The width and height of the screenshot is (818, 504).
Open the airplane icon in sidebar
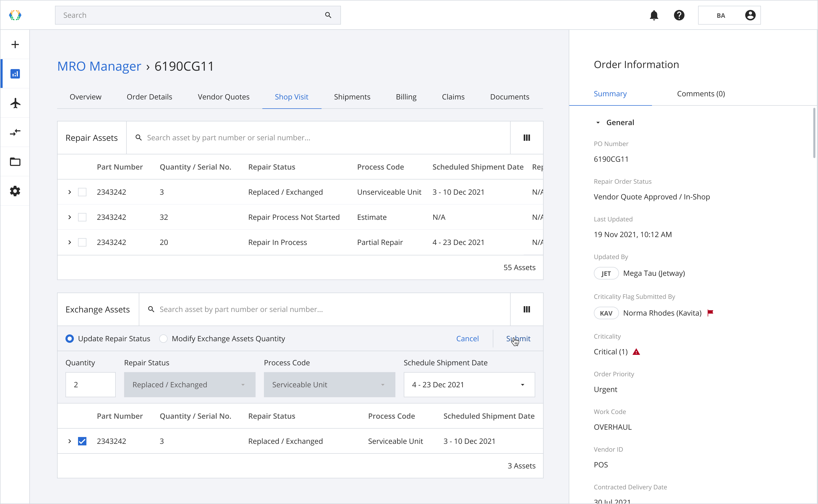coord(15,103)
